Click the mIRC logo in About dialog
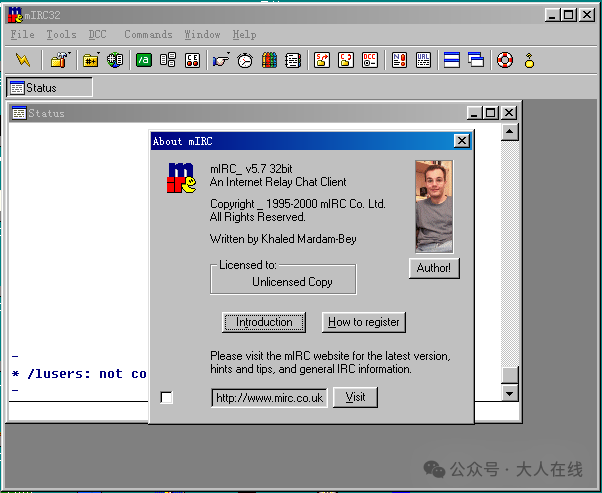Image resolution: width=602 pixels, height=493 pixels. (181, 178)
